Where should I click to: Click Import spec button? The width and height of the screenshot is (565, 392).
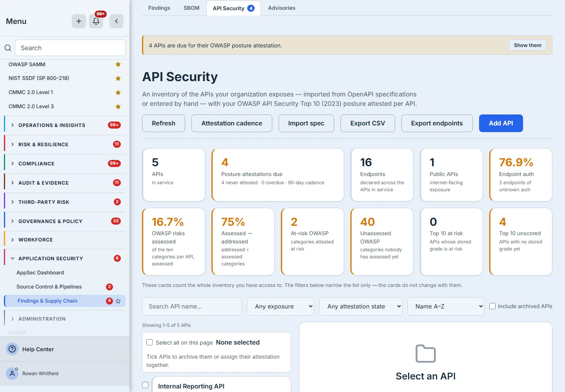pos(306,123)
